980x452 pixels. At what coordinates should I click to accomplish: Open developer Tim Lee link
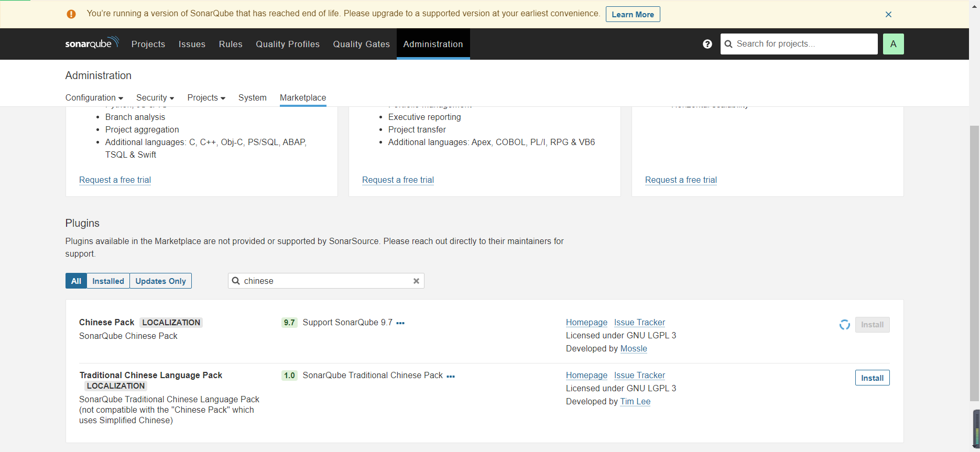[x=635, y=402]
